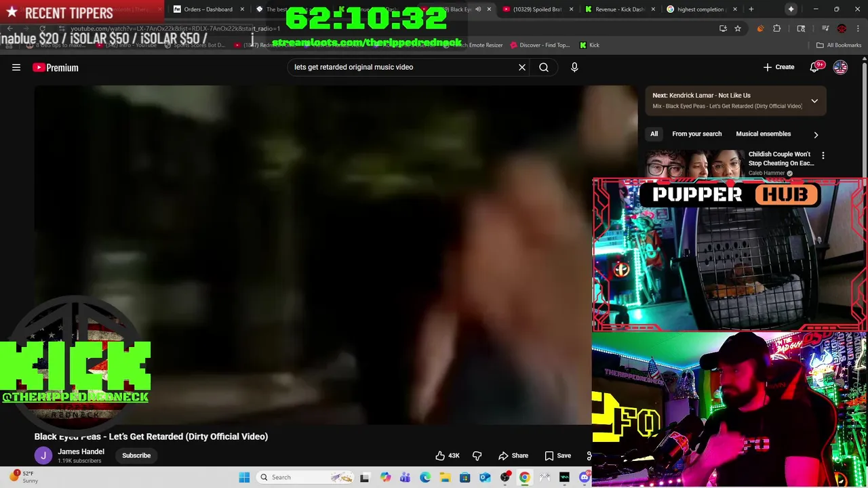The height and width of the screenshot is (488, 868).
Task: Open Chrome profile avatar in toolbar
Action: coord(842,28)
